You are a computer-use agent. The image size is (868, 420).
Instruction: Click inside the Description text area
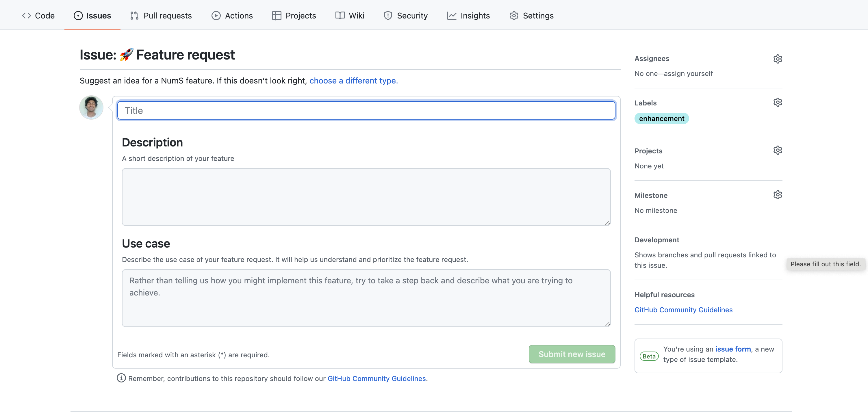[366, 197]
